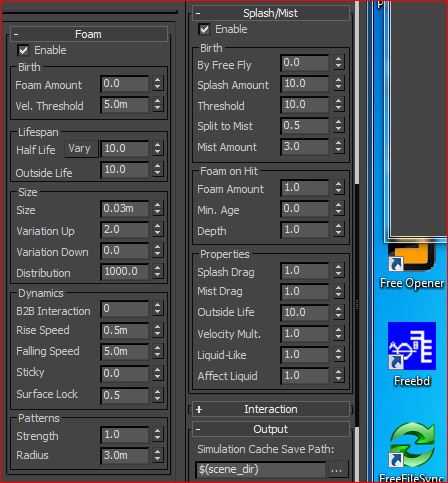
Task: Open the Free Opener desktop shortcut
Action: pyautogui.click(x=412, y=267)
